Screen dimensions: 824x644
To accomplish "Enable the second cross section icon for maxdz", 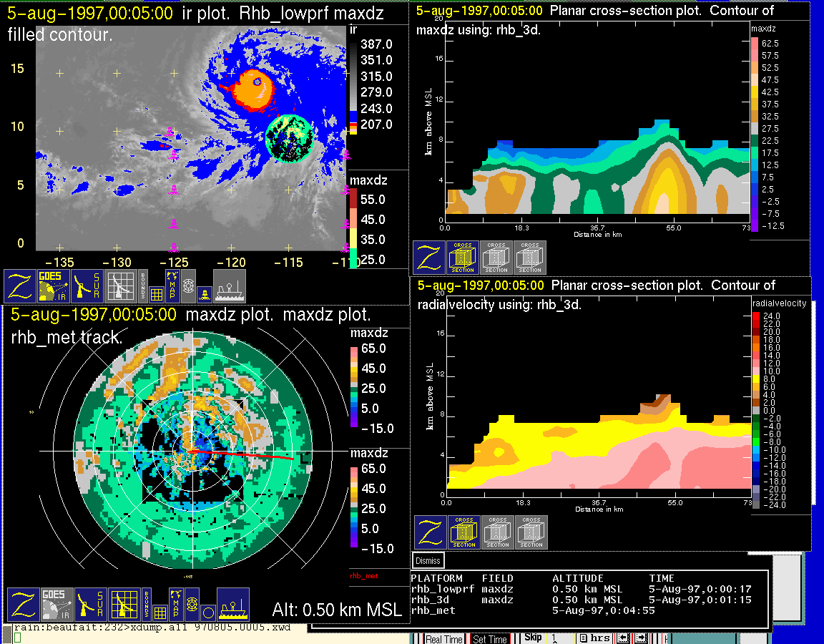I will click(x=496, y=258).
